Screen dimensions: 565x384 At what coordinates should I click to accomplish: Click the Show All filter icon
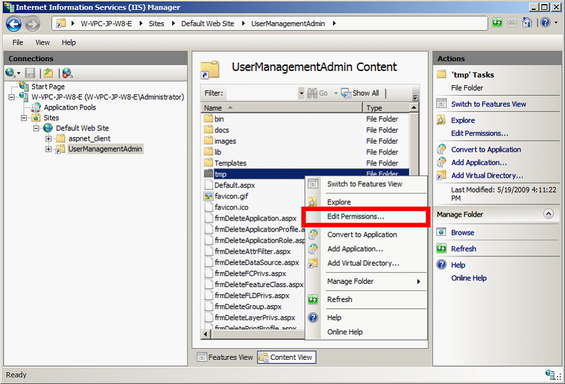coord(346,93)
